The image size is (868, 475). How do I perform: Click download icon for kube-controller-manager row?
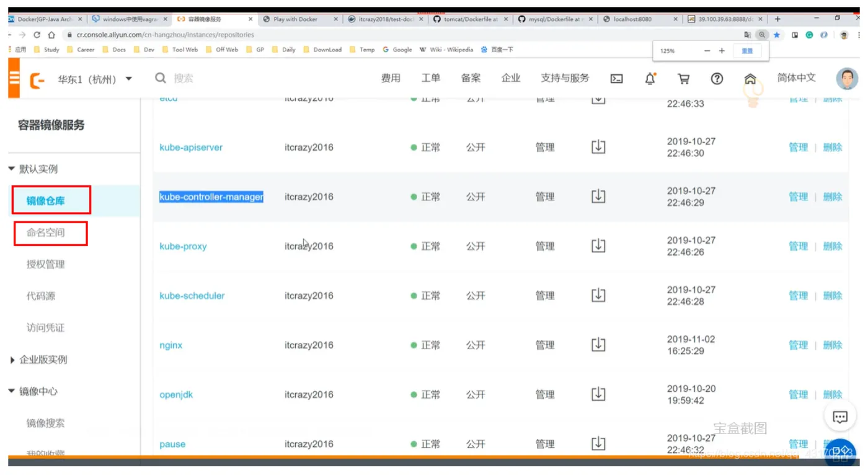tap(598, 197)
